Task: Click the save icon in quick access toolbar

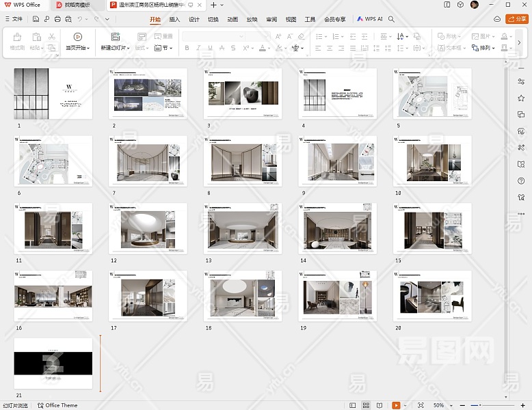Action: coord(37,19)
